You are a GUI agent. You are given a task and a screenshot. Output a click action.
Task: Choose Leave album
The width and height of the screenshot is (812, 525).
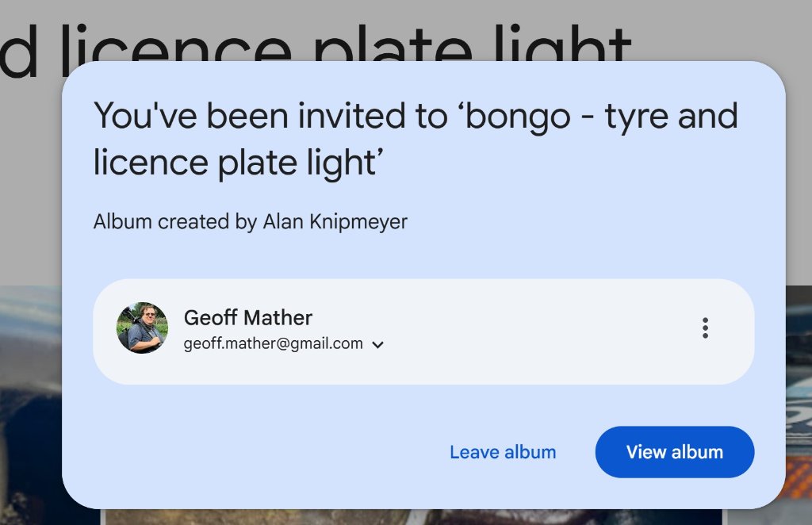[503, 452]
